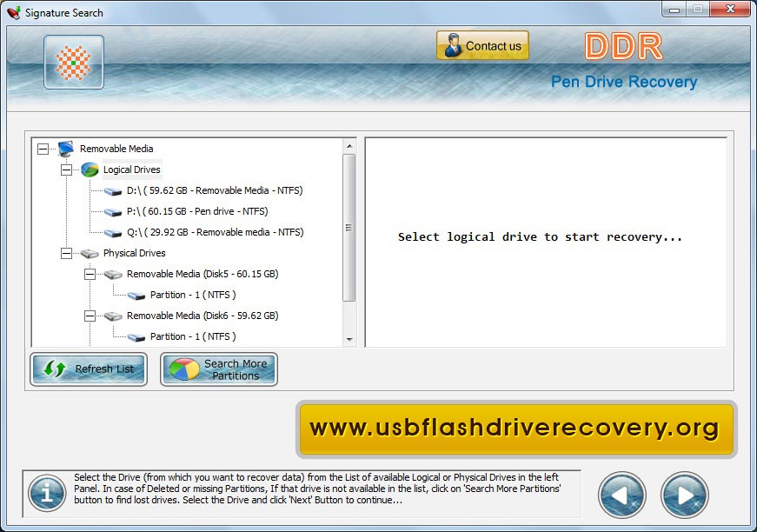Click the drive tree scrollbar down arrow
Image resolution: width=757 pixels, height=532 pixels.
pos(349,339)
